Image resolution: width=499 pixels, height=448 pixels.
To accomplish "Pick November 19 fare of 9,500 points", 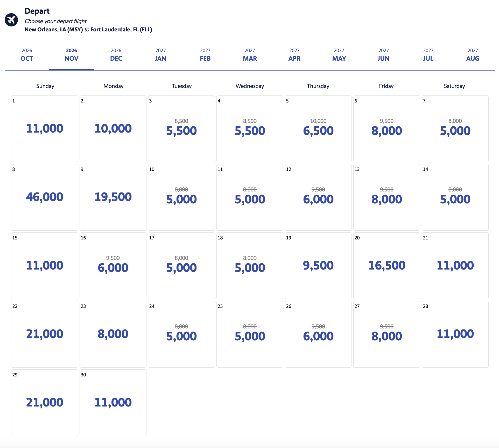I will click(x=318, y=266).
